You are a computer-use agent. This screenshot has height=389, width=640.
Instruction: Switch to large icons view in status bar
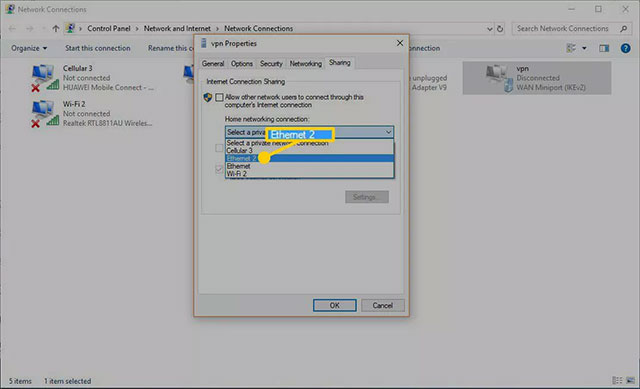click(x=631, y=380)
